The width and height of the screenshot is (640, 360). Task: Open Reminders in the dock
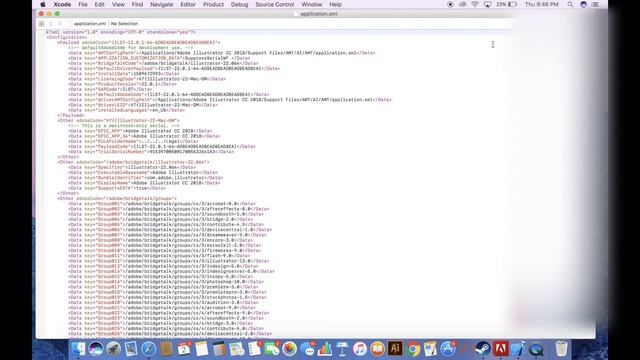(254, 349)
